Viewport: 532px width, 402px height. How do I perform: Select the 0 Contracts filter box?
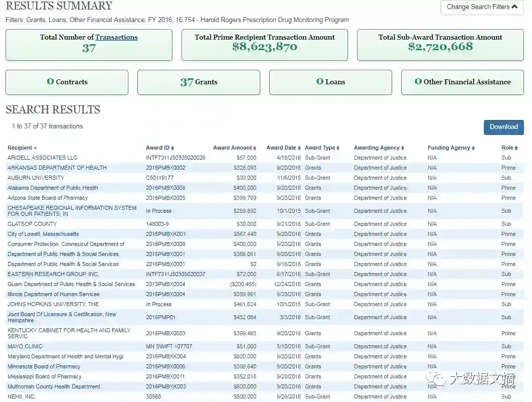(67, 82)
